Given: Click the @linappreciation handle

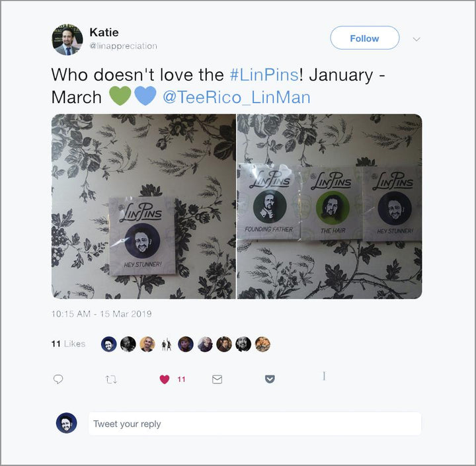Looking at the screenshot, I should click(x=123, y=46).
